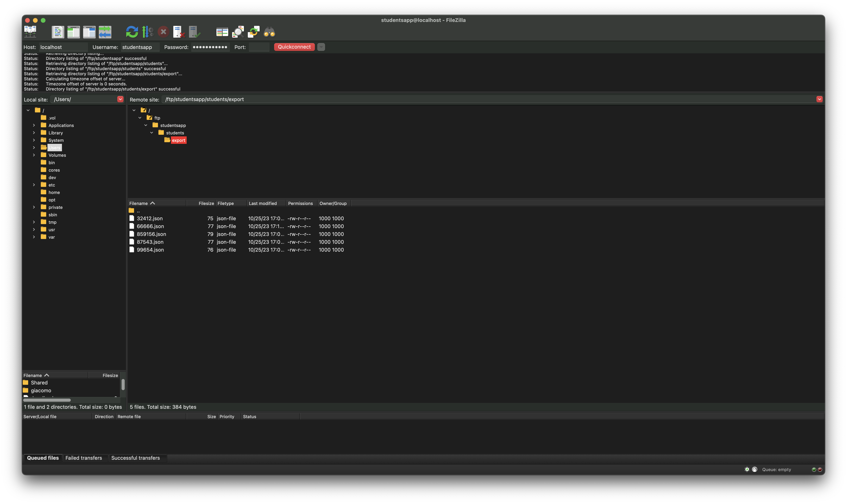Switch to the Queued files tab
Image resolution: width=847 pixels, height=504 pixels.
tap(43, 458)
